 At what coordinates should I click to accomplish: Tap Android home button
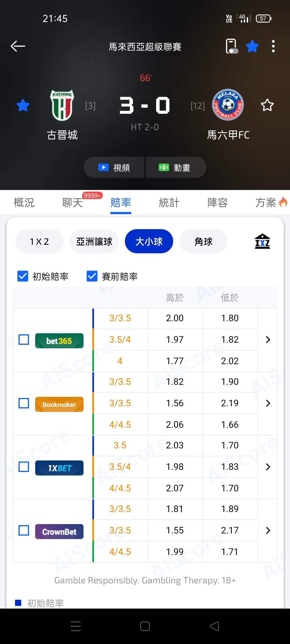click(145, 626)
